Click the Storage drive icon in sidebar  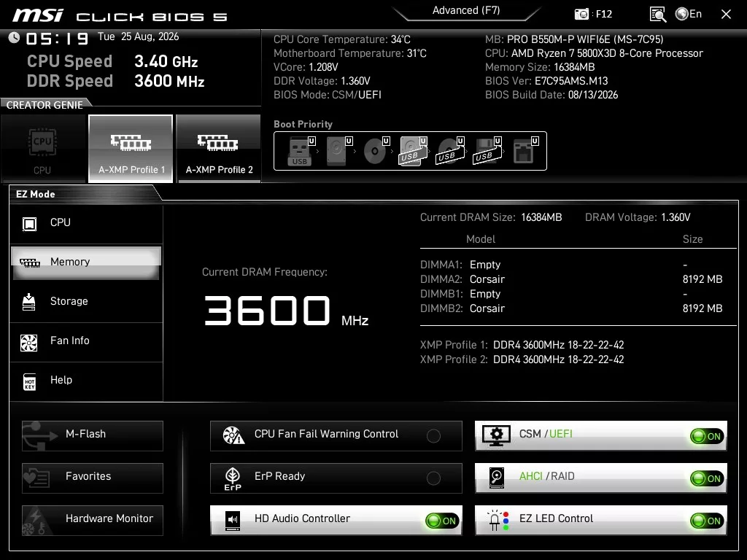(x=29, y=302)
